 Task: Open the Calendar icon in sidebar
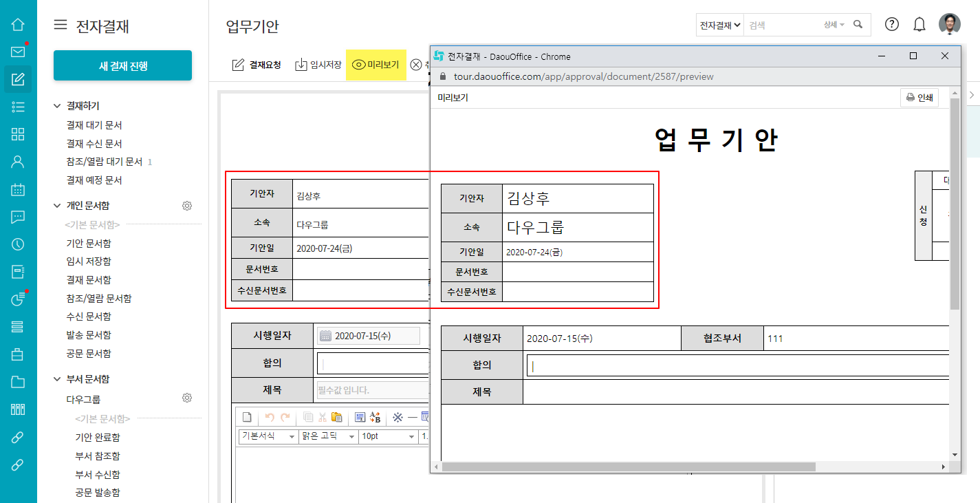click(18, 189)
